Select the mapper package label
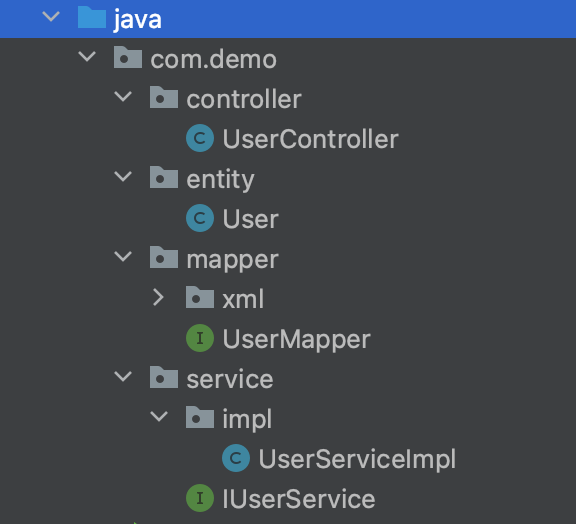 pyautogui.click(x=233, y=261)
